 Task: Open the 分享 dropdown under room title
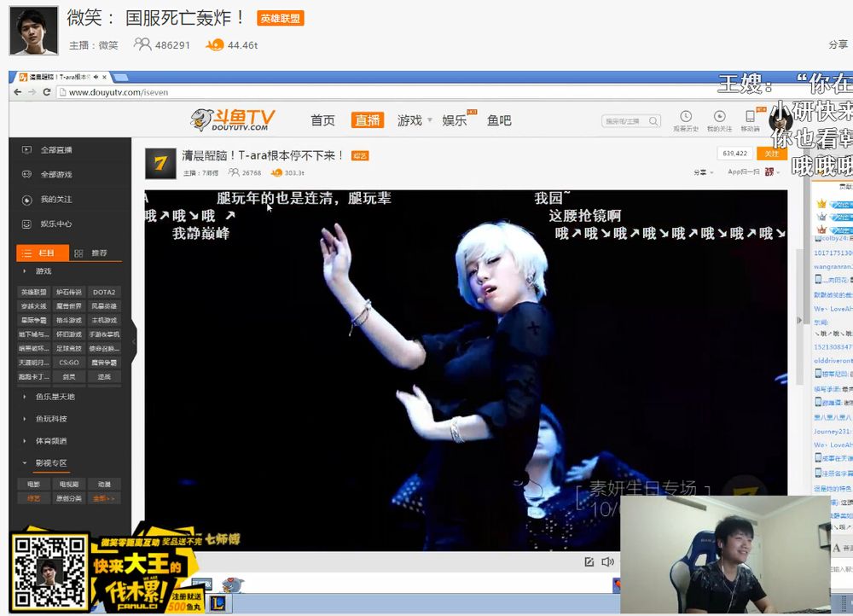point(703,172)
